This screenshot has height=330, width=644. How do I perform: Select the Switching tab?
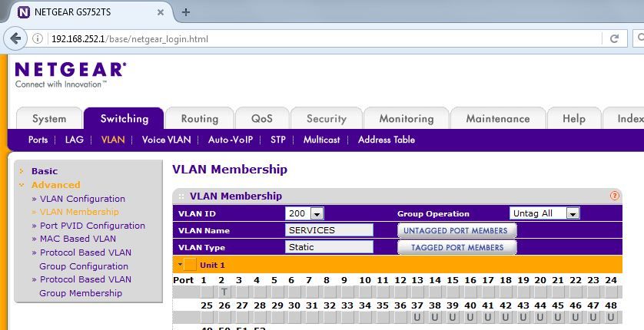pos(124,118)
